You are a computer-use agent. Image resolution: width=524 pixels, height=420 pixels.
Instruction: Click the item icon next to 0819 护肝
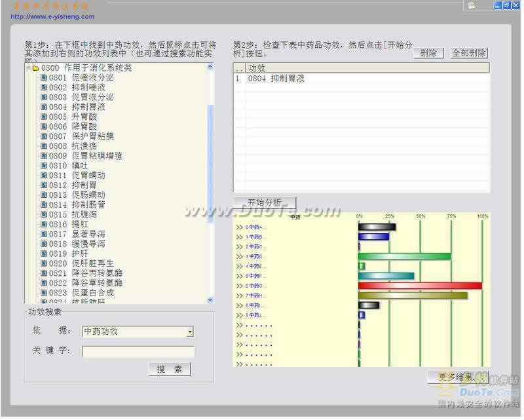[43, 254]
